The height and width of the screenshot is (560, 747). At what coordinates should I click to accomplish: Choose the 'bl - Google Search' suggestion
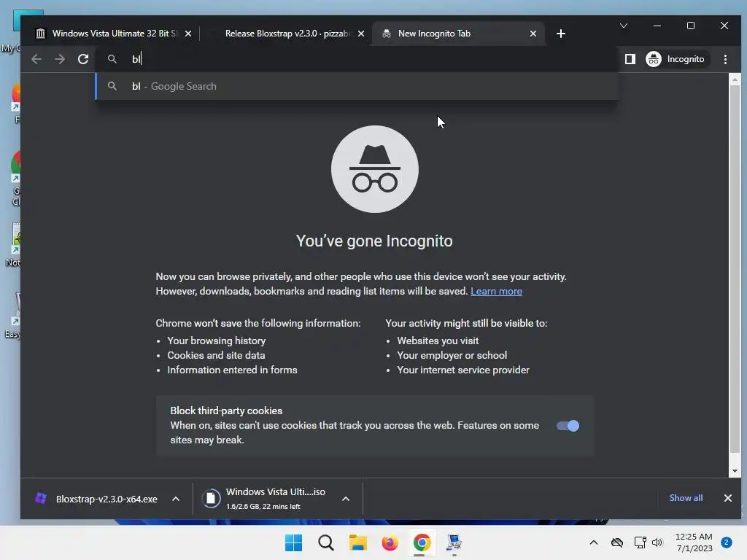click(357, 86)
